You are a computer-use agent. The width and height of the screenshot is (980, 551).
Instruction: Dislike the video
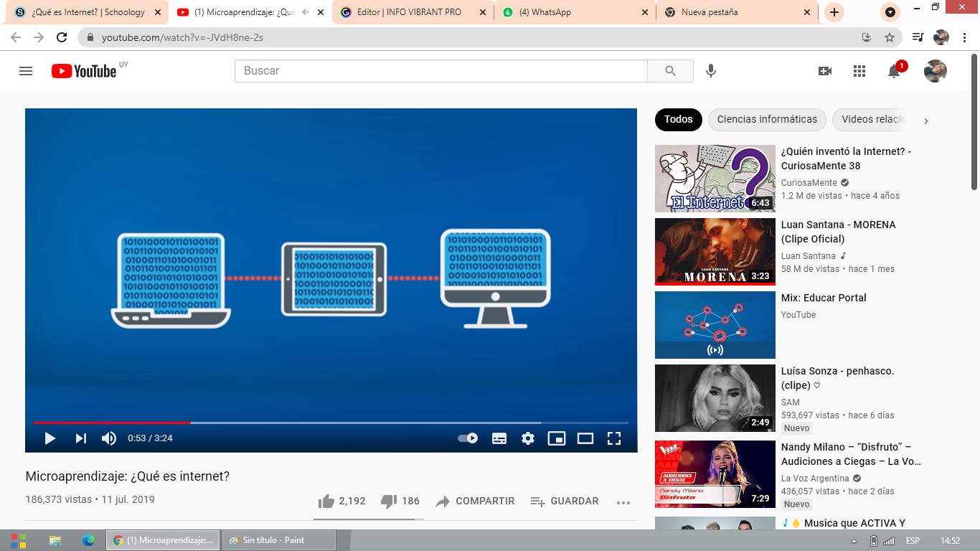[x=400, y=501]
